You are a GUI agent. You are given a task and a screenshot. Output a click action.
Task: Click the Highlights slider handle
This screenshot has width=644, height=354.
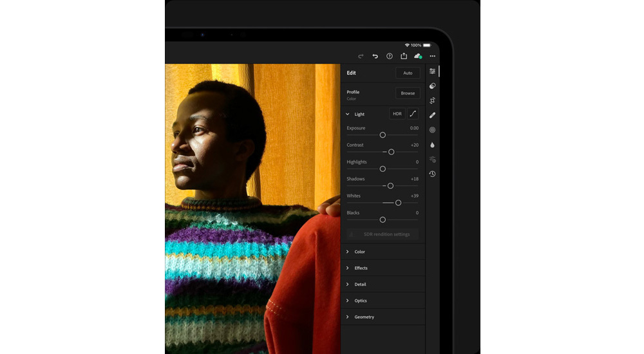pos(383,169)
